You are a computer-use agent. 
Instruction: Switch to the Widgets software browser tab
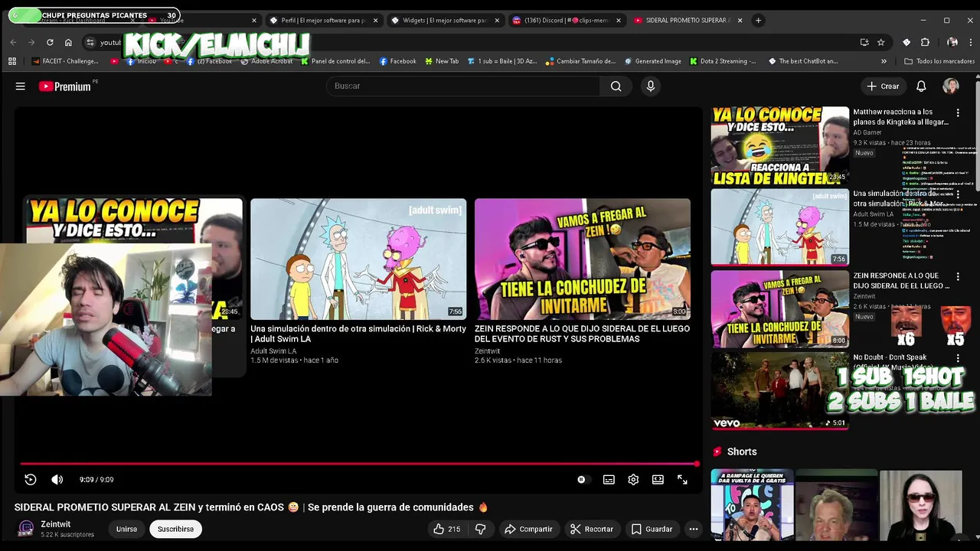click(x=445, y=21)
